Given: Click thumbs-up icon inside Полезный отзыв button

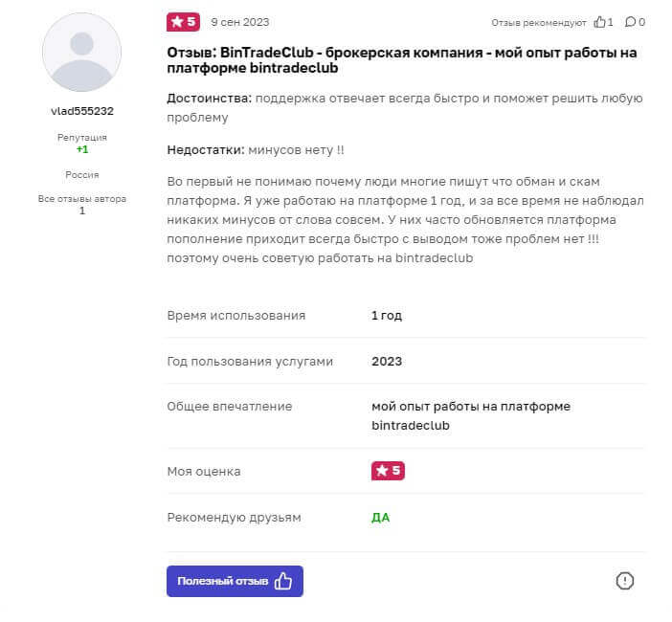Looking at the screenshot, I should (x=283, y=581).
